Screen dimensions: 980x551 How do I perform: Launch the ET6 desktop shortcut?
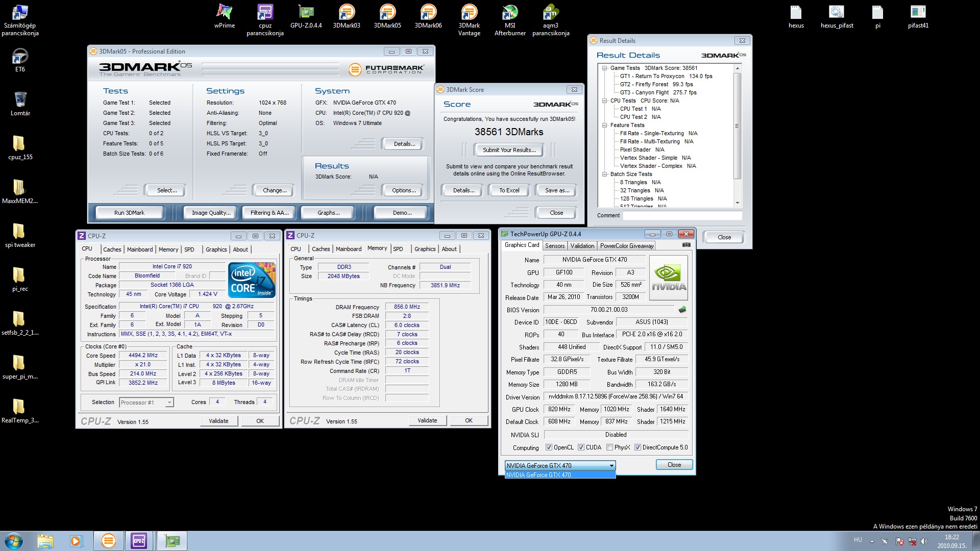tap(20, 60)
